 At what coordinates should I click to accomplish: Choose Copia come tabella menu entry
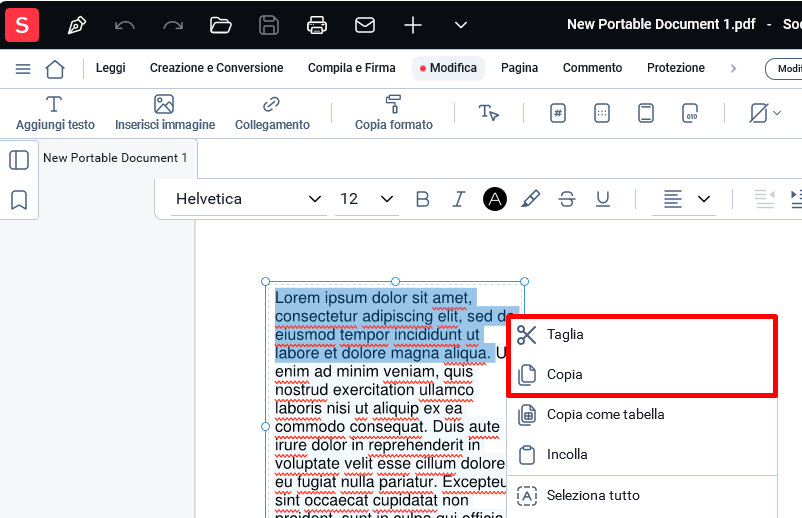pos(642,414)
